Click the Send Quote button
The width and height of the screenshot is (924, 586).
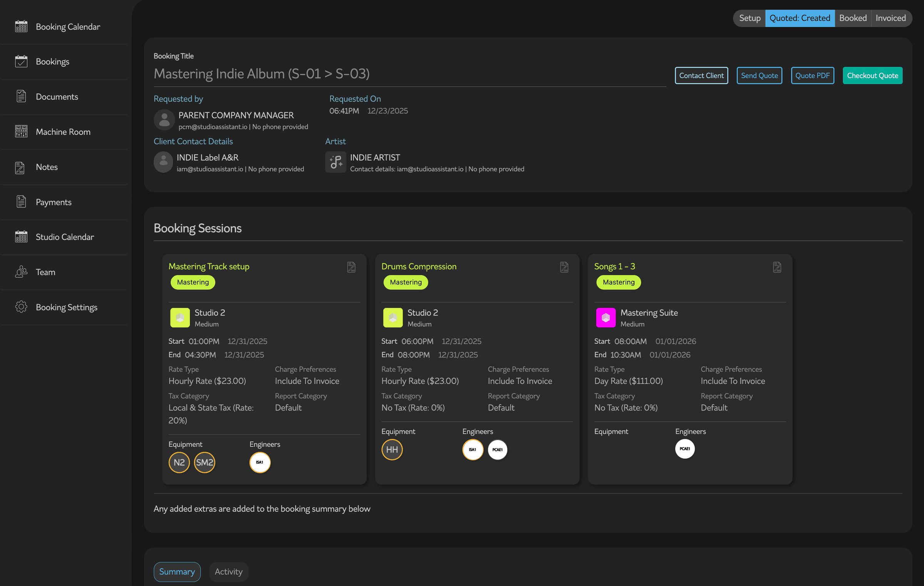coord(759,75)
